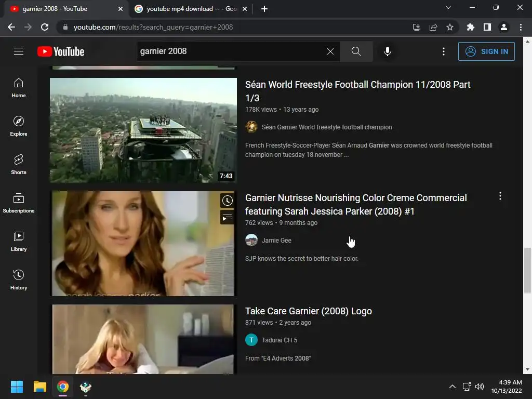Show hidden system tray icons
This screenshot has height=399, width=532.
click(453, 387)
